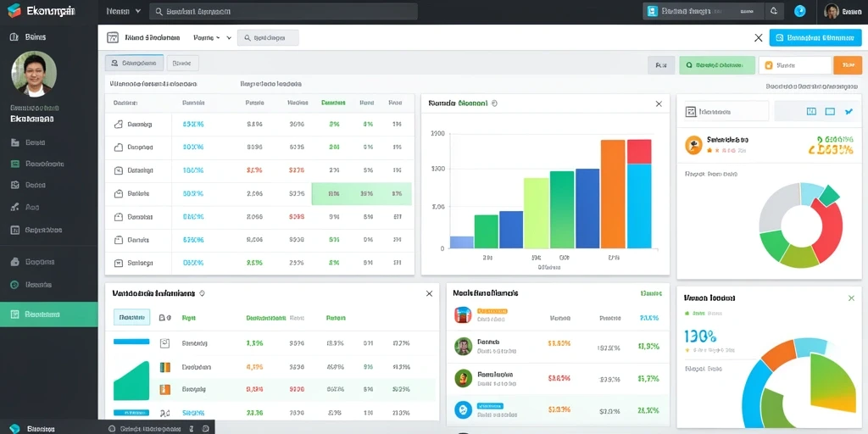Click the round orange icon in the top right panel
The image size is (868, 434).
[693, 144]
